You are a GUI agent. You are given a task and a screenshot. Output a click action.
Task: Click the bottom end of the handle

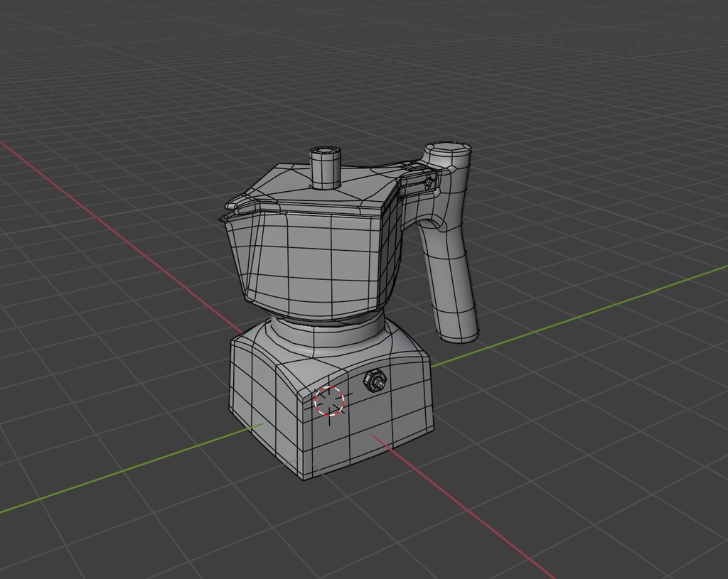coord(457,332)
